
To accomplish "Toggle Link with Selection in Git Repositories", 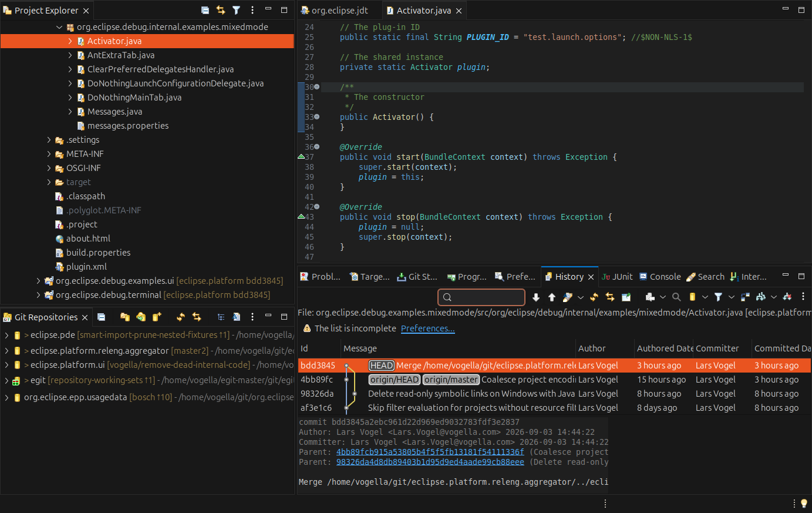I will (x=197, y=317).
